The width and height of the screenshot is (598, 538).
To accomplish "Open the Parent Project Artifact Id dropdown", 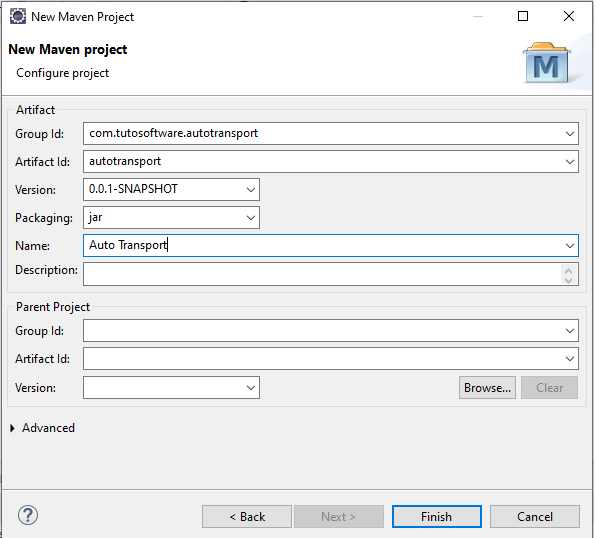I will 570,358.
